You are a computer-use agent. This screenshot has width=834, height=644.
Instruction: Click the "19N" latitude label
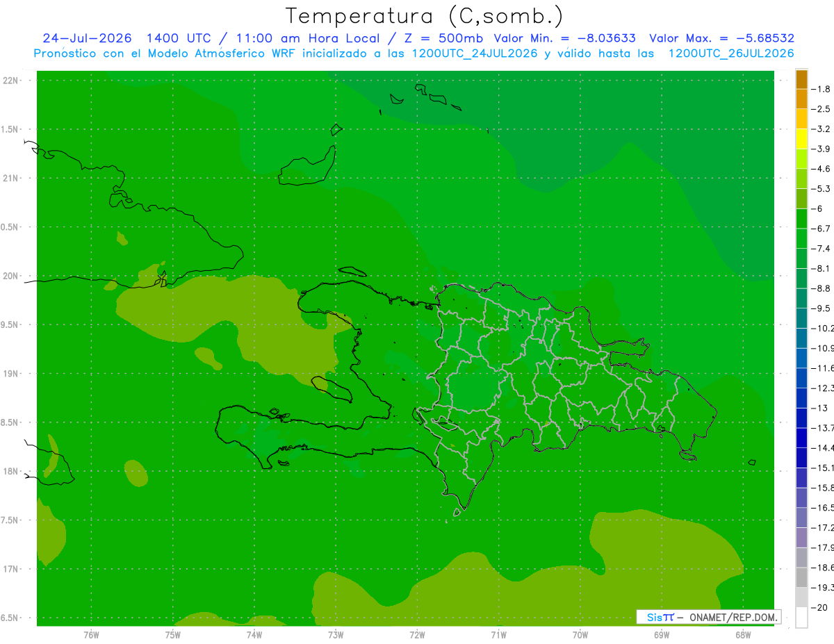pos(10,374)
